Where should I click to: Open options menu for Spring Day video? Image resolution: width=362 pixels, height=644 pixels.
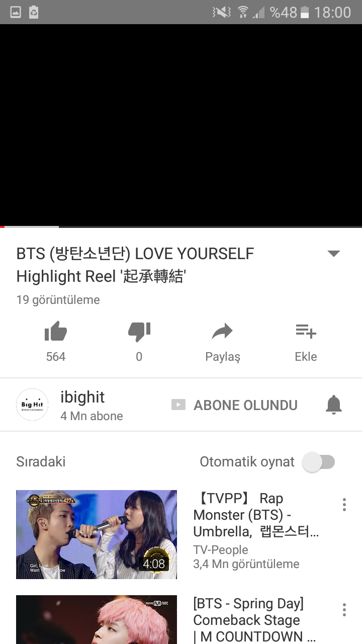tap(344, 610)
